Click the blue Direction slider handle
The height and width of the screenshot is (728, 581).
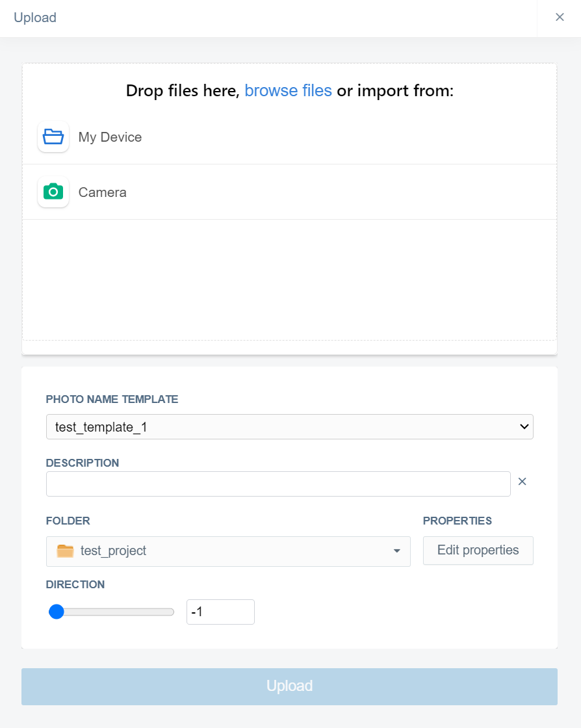(57, 612)
